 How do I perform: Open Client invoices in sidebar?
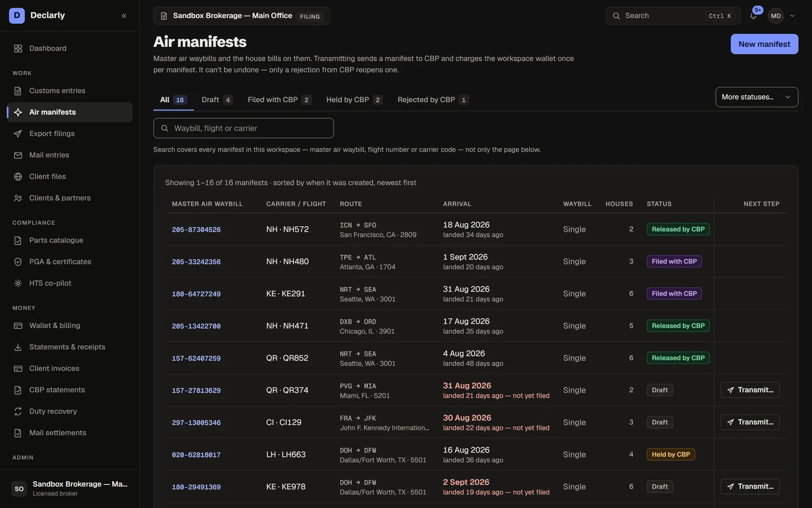pyautogui.click(x=70, y=368)
